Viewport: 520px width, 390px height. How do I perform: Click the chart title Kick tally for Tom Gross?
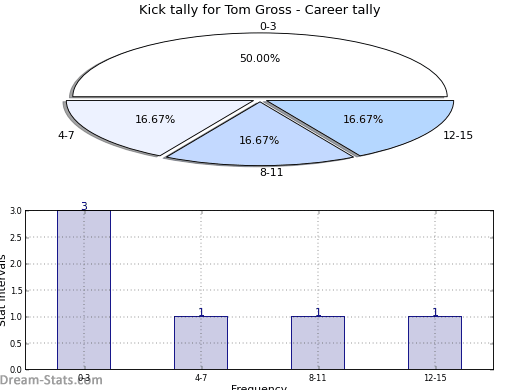pyautogui.click(x=259, y=10)
